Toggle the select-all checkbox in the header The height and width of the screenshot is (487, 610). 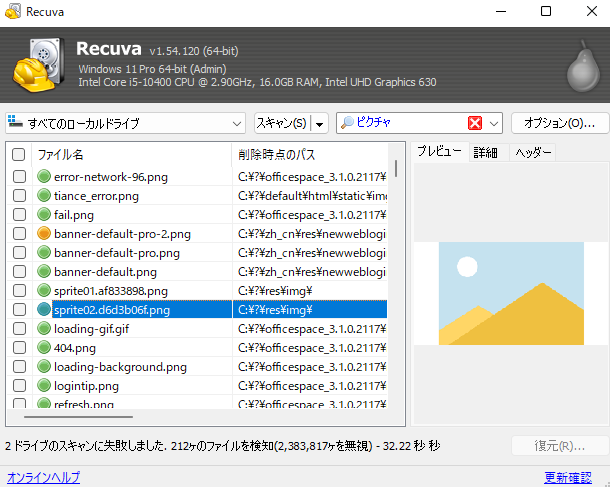coord(19,155)
